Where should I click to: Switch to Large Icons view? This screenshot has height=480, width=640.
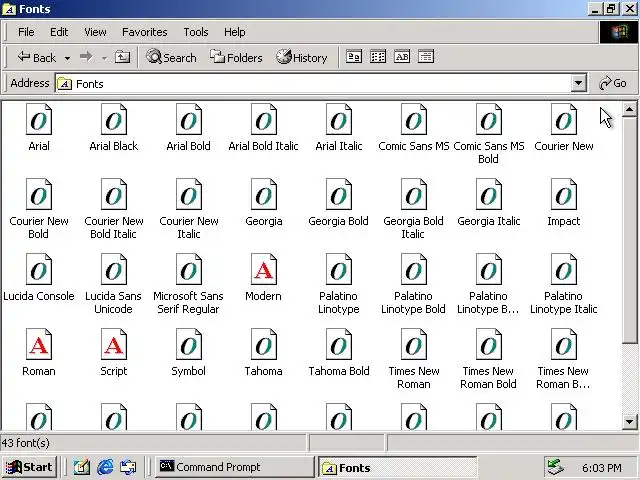pos(353,57)
